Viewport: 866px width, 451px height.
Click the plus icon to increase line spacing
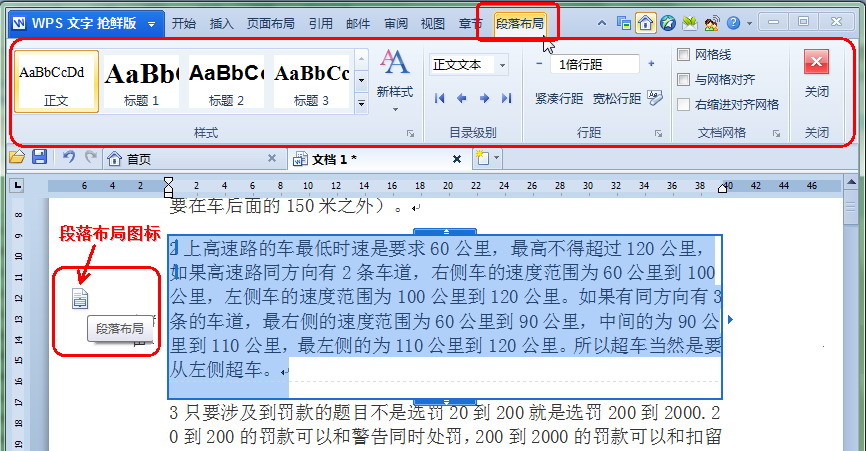click(651, 64)
